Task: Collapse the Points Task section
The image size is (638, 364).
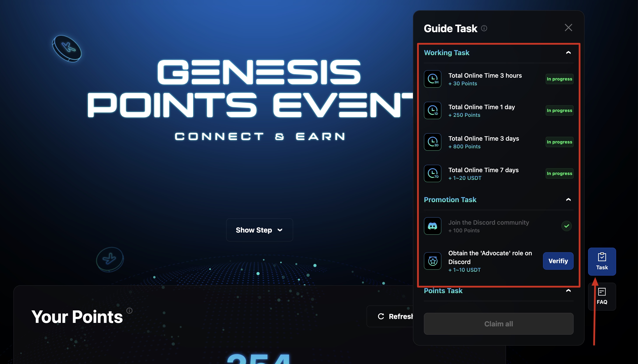Action: [x=568, y=290]
